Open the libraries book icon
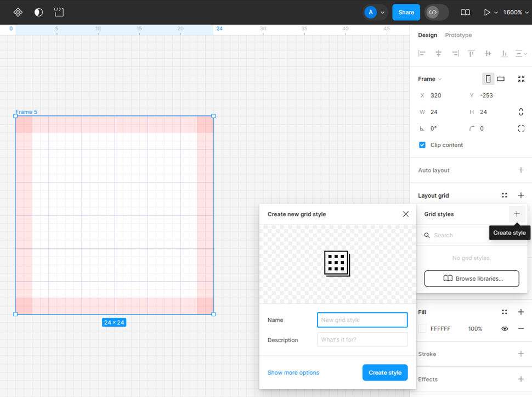Viewport: 532px width, 397px height. click(x=465, y=12)
